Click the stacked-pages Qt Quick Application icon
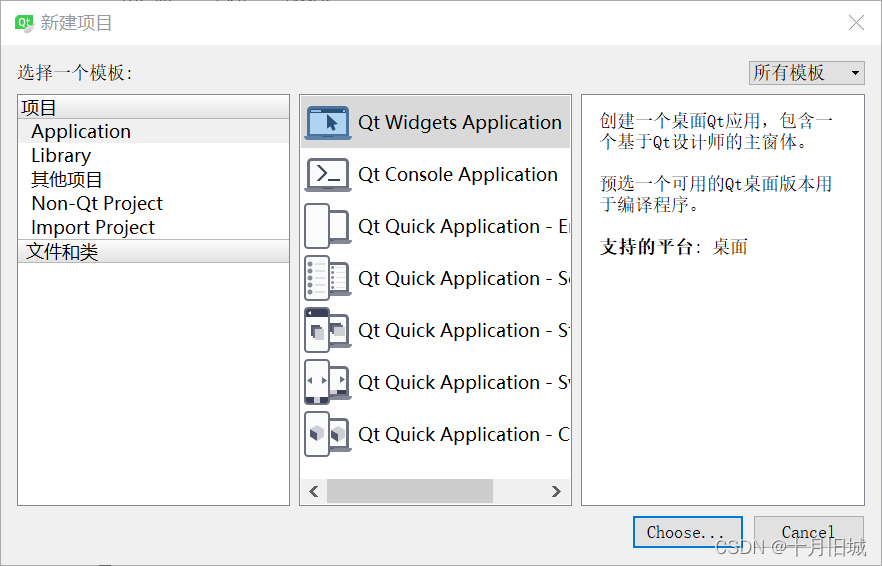The width and height of the screenshot is (882, 566). [x=328, y=330]
